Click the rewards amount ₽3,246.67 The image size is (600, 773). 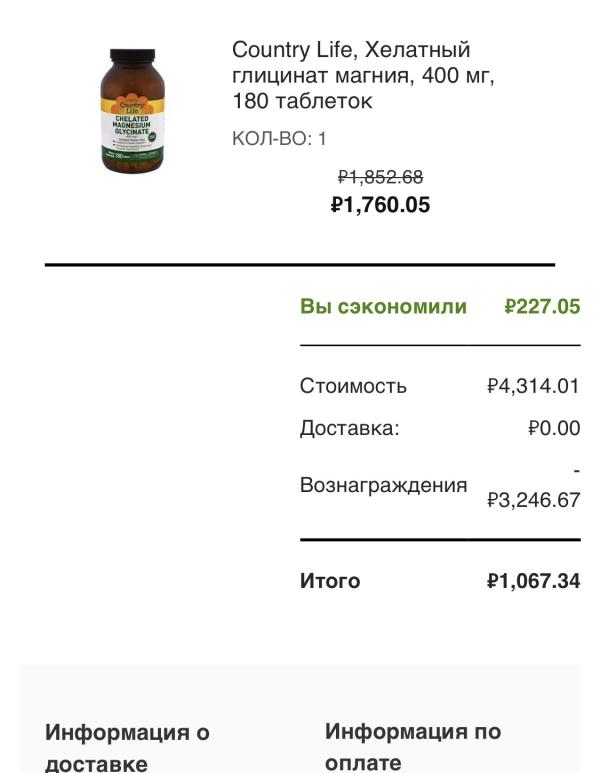tap(533, 500)
